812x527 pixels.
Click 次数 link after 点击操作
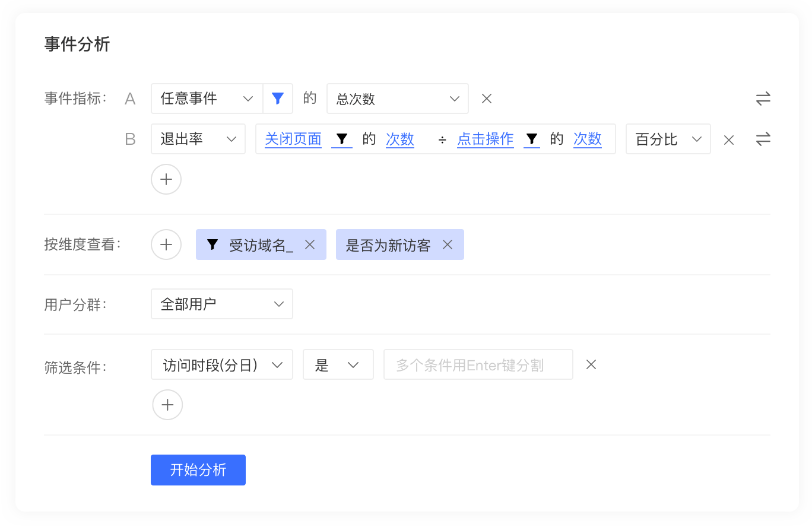[588, 139]
